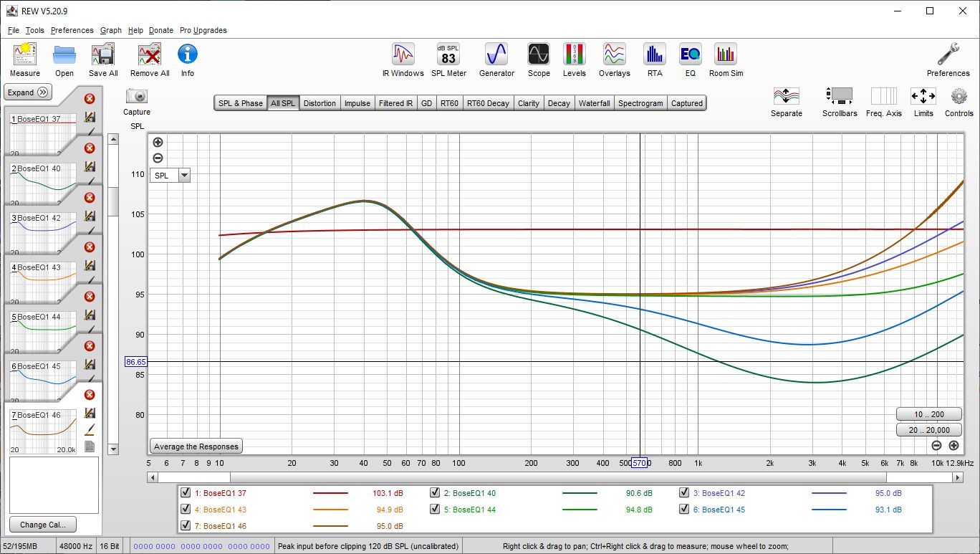Open the Overlays window

point(615,54)
